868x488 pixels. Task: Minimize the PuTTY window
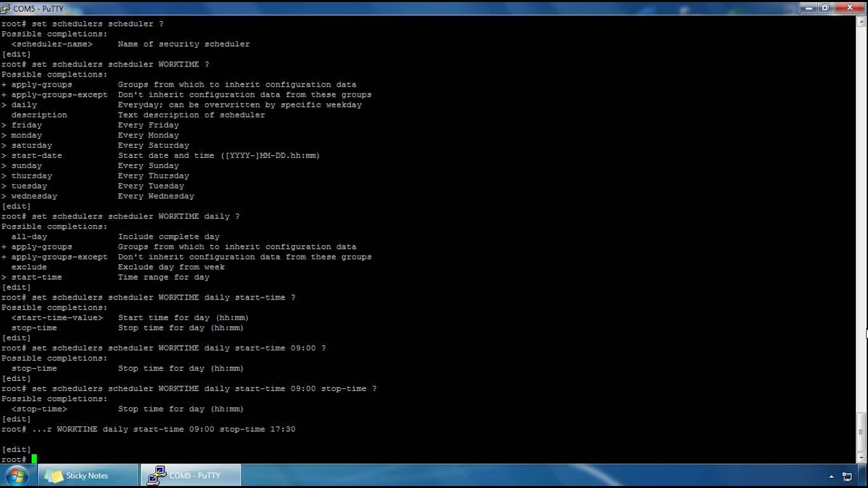(809, 7)
